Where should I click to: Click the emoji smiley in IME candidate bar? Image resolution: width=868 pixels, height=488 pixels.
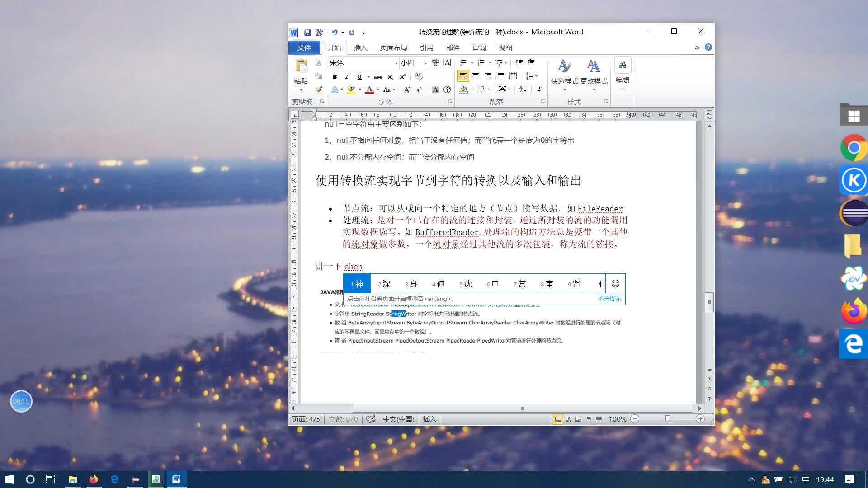pyautogui.click(x=615, y=283)
